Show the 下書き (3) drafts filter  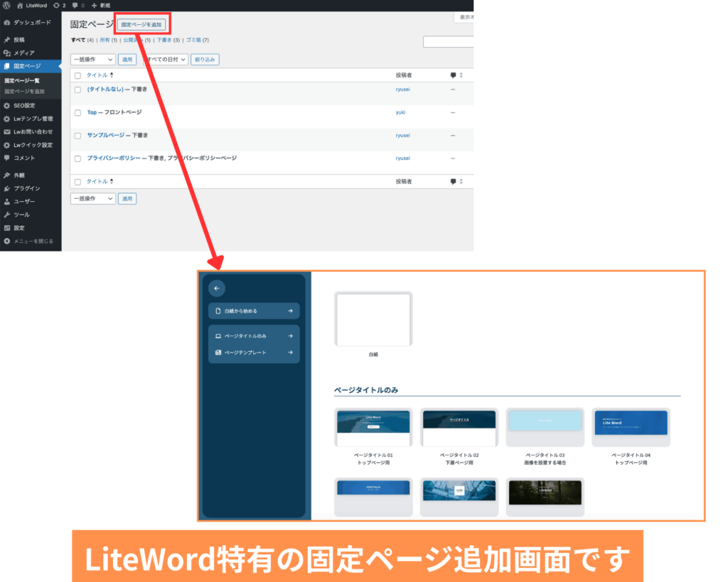coord(168,40)
